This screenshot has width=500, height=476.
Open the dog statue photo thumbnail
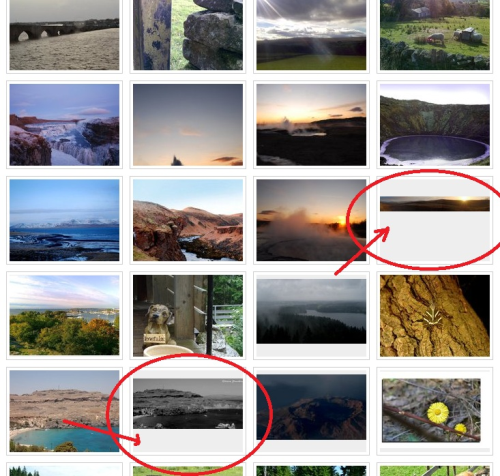188,316
